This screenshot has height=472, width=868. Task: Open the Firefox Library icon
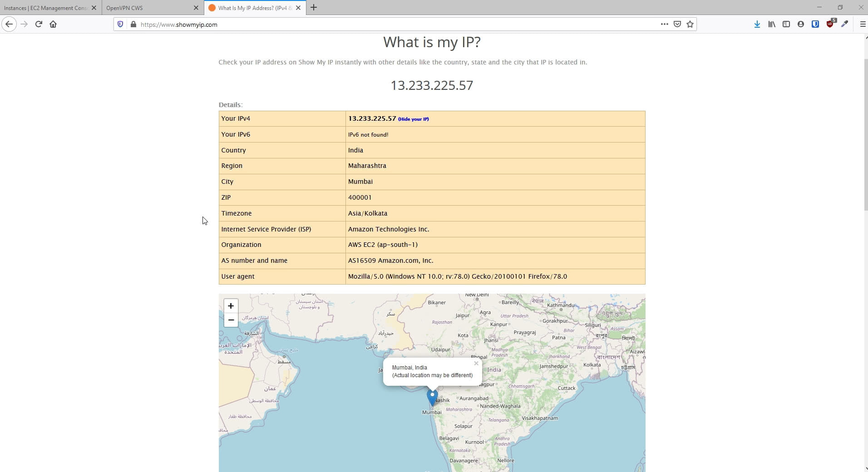click(771, 24)
